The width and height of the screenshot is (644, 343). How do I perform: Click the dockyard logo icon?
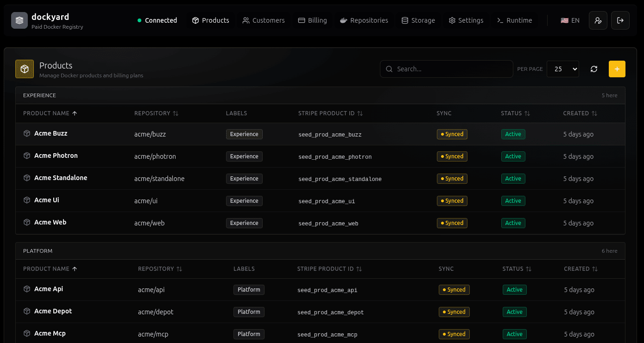pos(19,20)
